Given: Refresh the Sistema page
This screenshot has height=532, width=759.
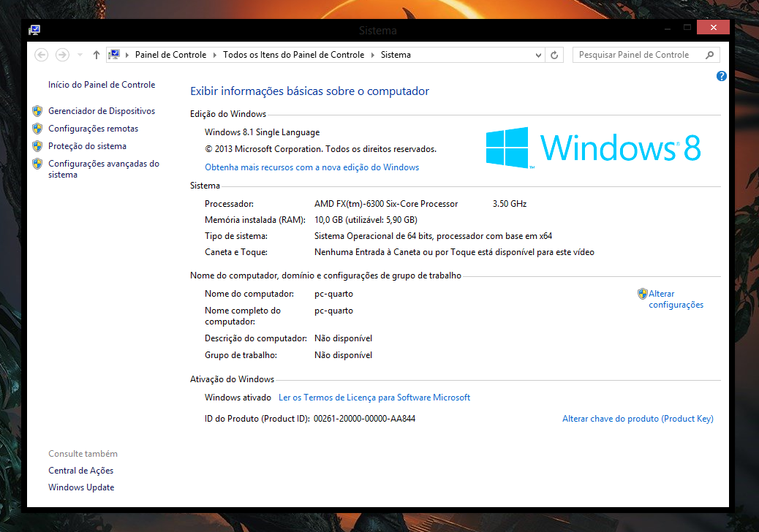Looking at the screenshot, I should click(x=554, y=55).
